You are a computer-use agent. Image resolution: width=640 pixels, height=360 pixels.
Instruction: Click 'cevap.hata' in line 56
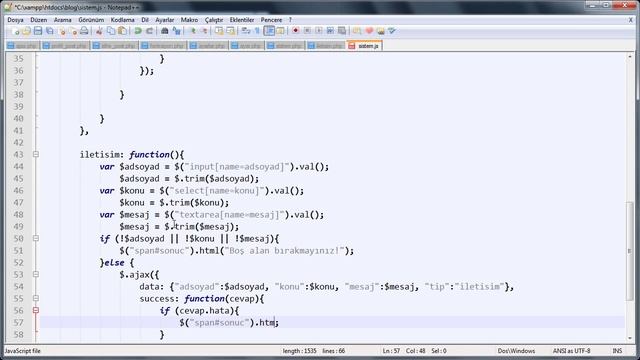[205, 311]
